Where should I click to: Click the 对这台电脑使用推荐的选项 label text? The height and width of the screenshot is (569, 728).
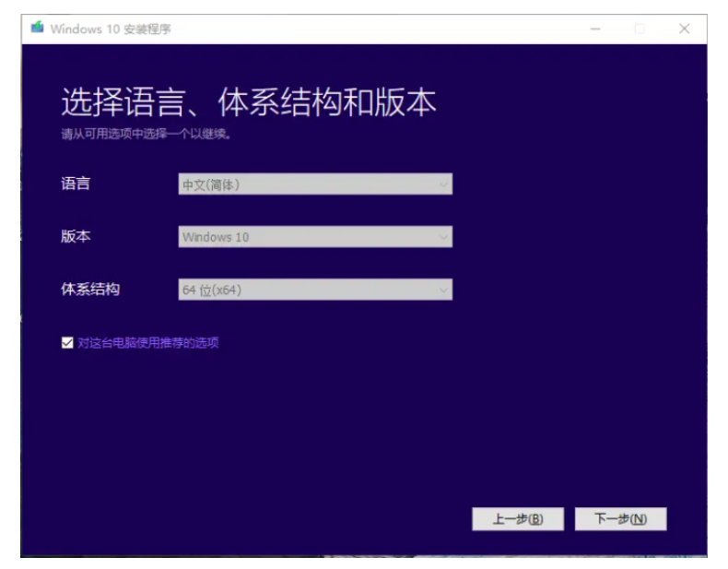pyautogui.click(x=148, y=343)
